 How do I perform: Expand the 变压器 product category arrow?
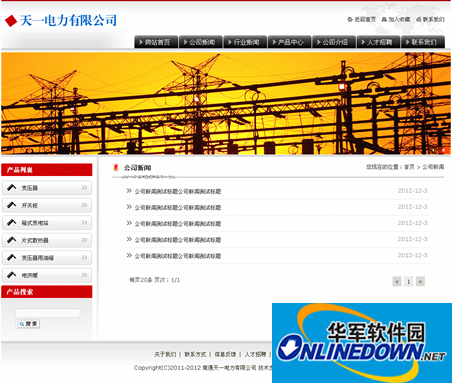click(x=84, y=188)
